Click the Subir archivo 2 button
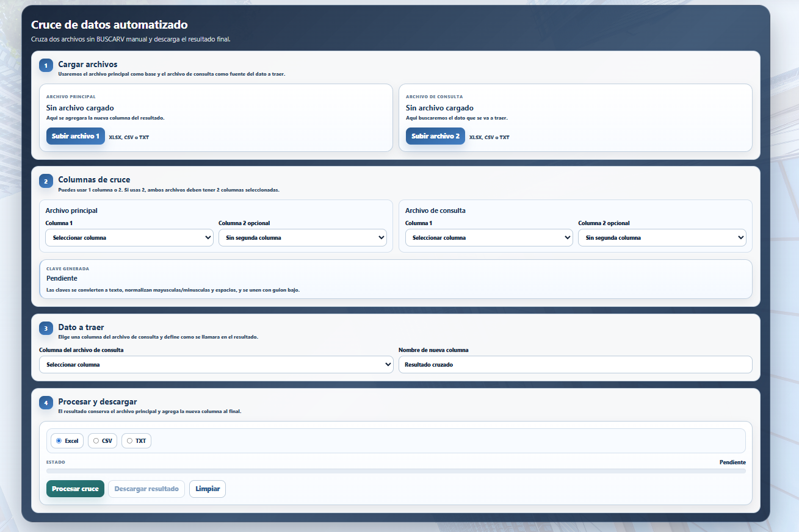This screenshot has height=532, width=799. 435,136
